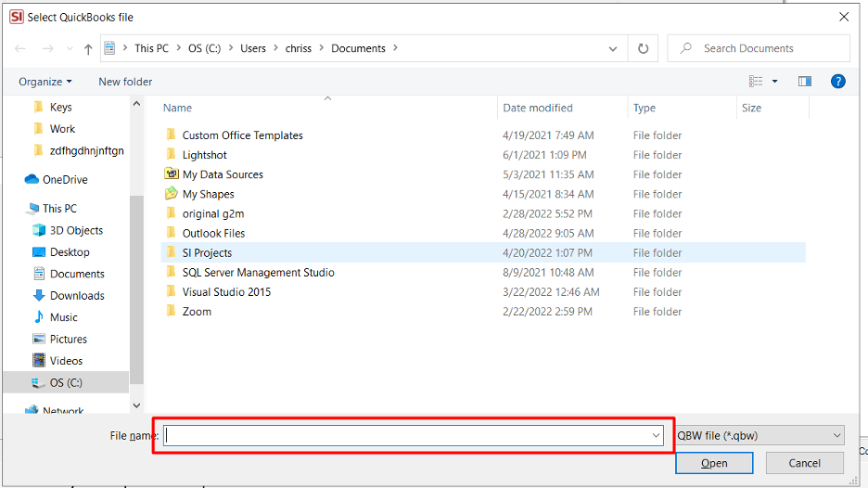
Task: Click the My Data Sources folder icon
Action: coord(171,173)
